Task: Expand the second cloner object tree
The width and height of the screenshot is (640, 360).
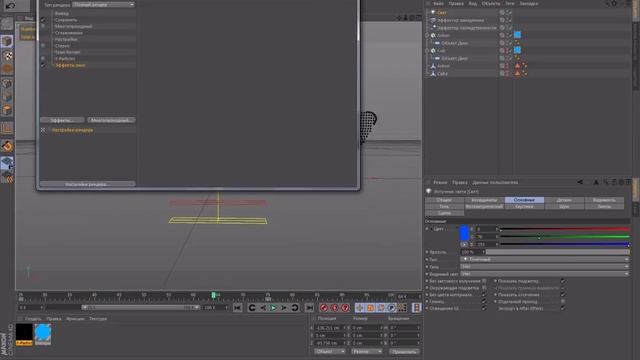Action: coord(428,51)
